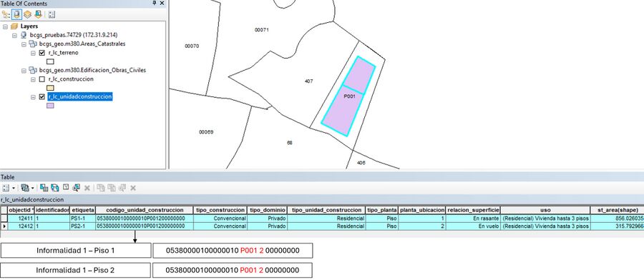Uncheck the r_lc_unidadconstruccion layer checkbox

click(x=42, y=97)
